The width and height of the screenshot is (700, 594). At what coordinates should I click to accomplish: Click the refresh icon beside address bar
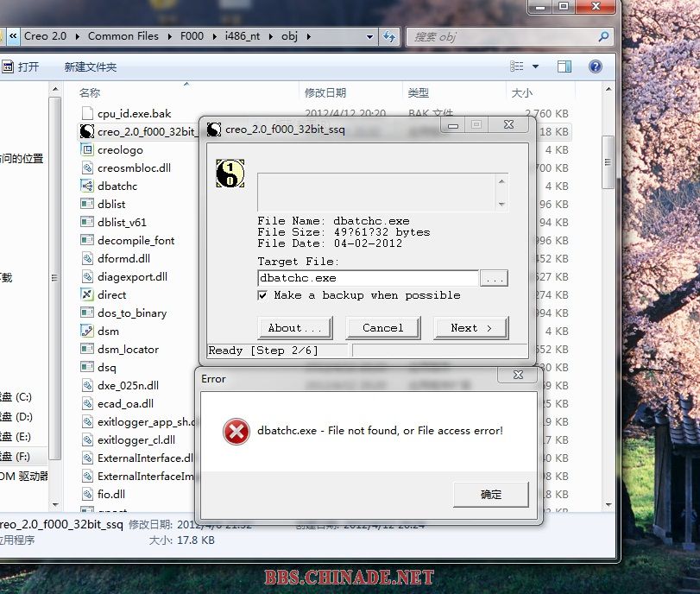pos(389,36)
